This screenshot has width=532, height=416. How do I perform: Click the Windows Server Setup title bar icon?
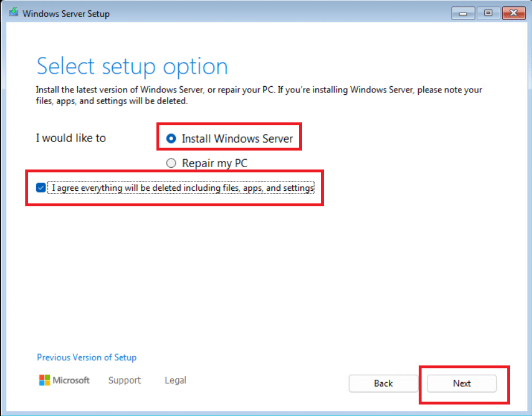(13, 13)
